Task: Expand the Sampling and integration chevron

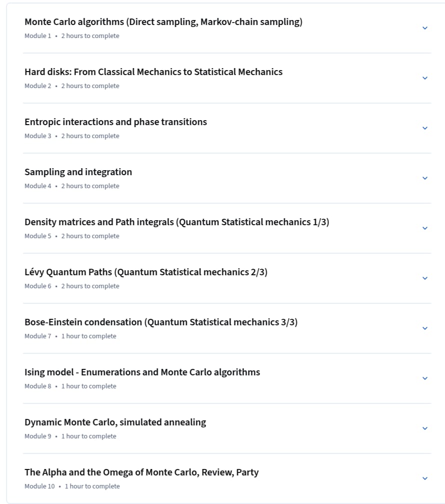Action: 425,178
